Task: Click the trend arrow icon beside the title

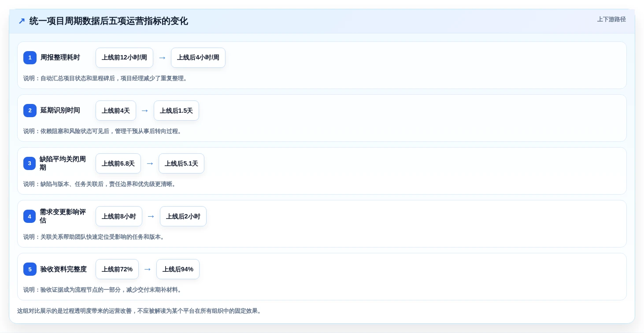Action: [x=22, y=21]
